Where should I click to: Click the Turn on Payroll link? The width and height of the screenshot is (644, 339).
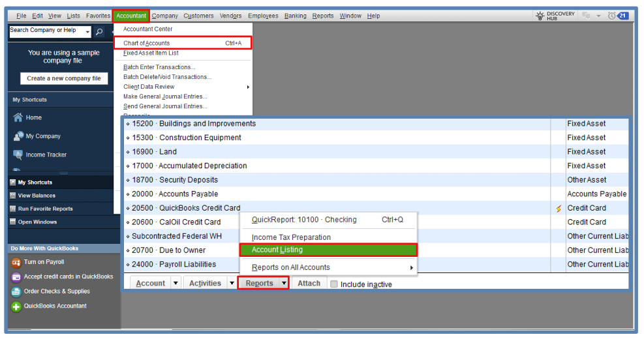coord(44,262)
